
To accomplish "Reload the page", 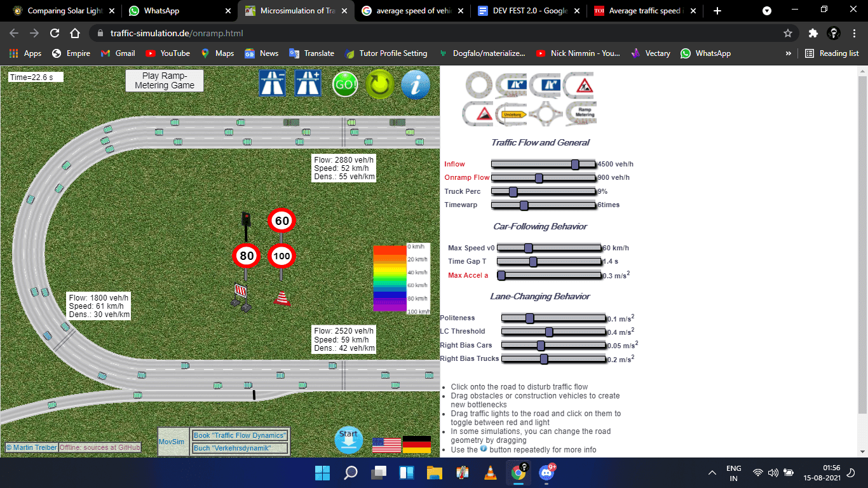I will coord(55,33).
